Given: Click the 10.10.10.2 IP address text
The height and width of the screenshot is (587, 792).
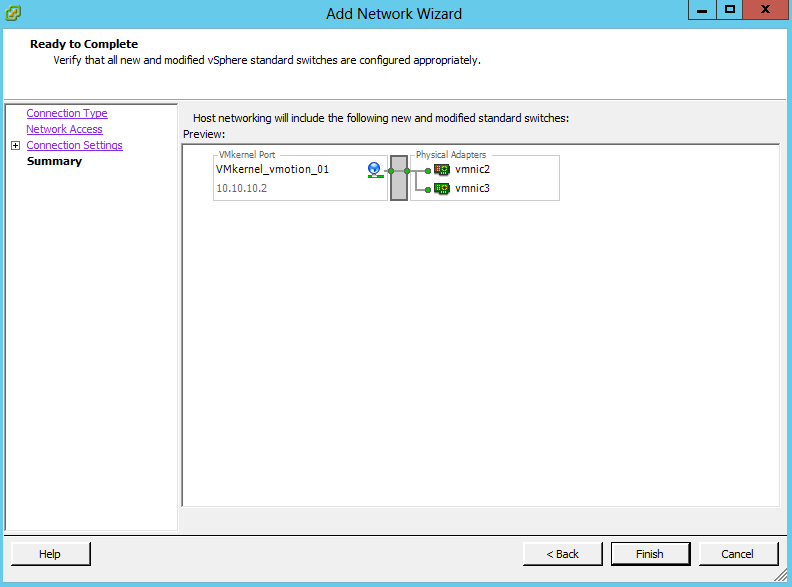Looking at the screenshot, I should pos(242,188).
